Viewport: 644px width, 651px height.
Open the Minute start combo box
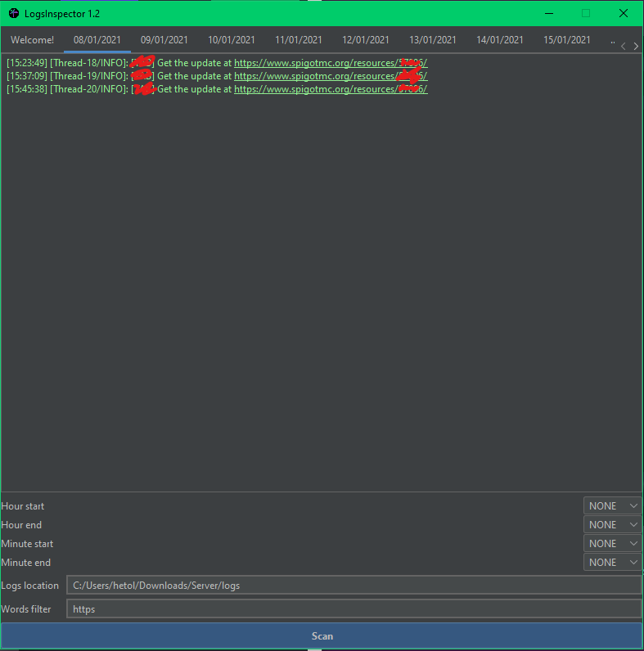click(x=612, y=544)
